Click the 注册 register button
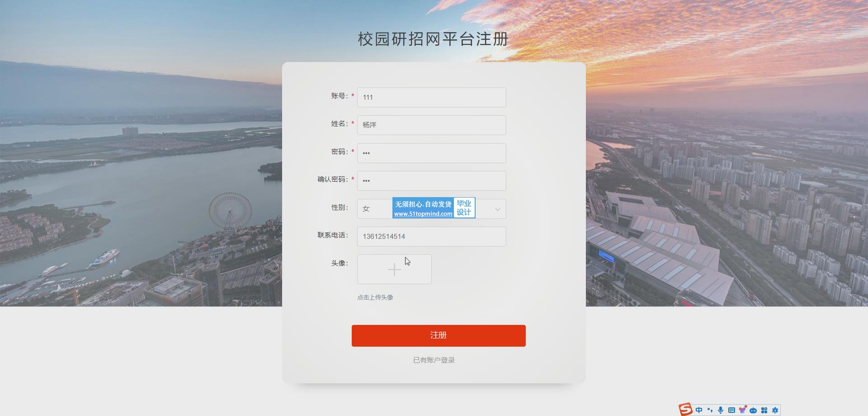 pyautogui.click(x=439, y=336)
